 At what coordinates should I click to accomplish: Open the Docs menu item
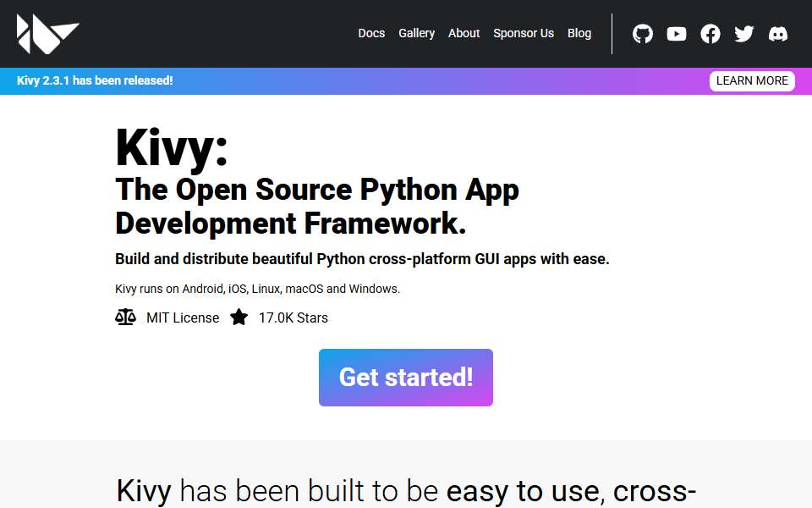371,33
